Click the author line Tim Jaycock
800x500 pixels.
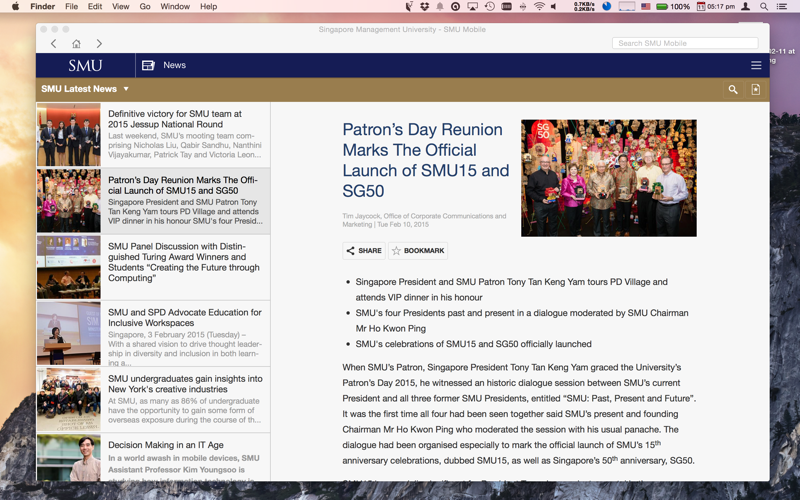[424, 220]
